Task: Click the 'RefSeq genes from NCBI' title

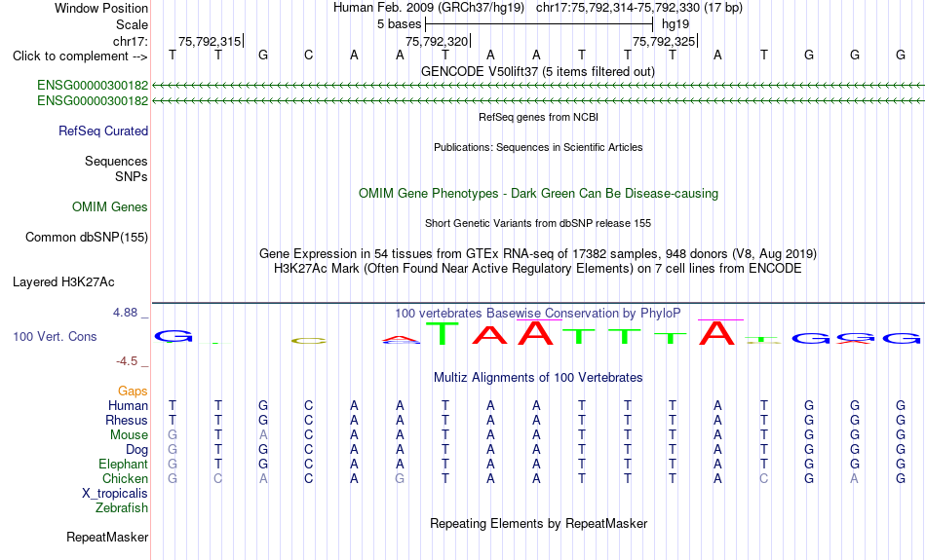Action: click(x=538, y=117)
